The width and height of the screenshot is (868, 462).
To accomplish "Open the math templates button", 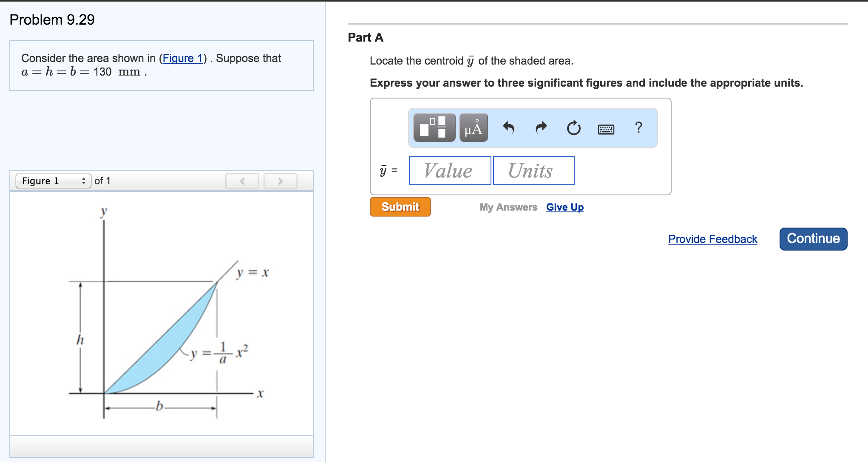I will 434,127.
